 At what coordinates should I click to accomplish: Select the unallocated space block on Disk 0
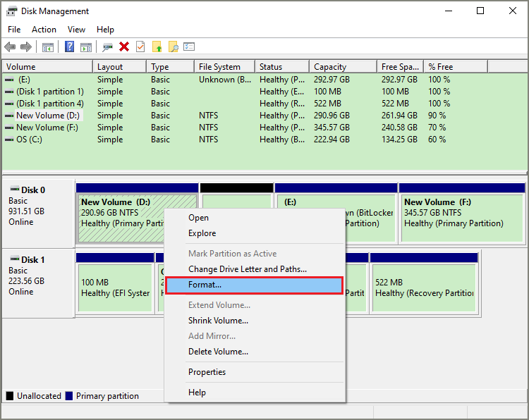(236, 202)
